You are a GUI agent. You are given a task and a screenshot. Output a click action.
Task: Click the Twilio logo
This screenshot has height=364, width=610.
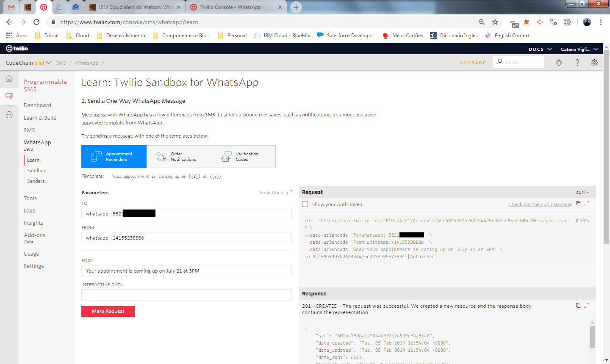pos(17,49)
